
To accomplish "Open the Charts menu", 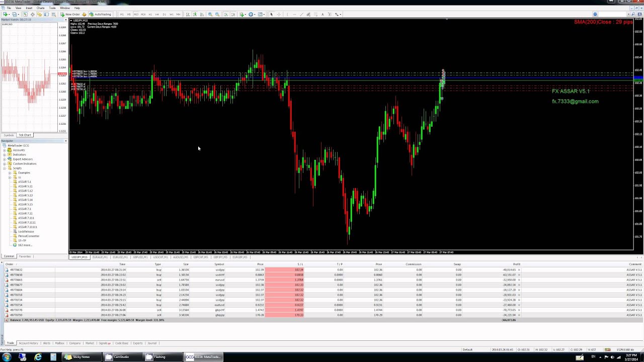I will pyautogui.click(x=40, y=8).
